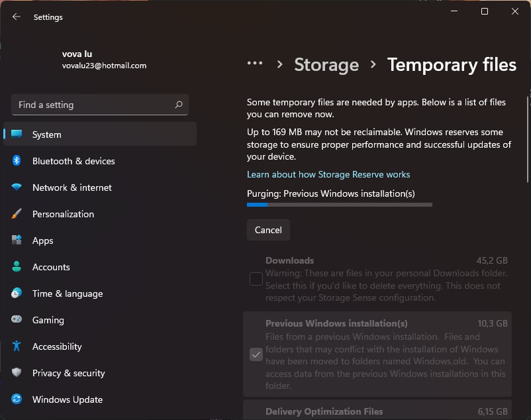
Task: Select the Previous Windows installation 10,3 GB value
Action: click(x=493, y=323)
